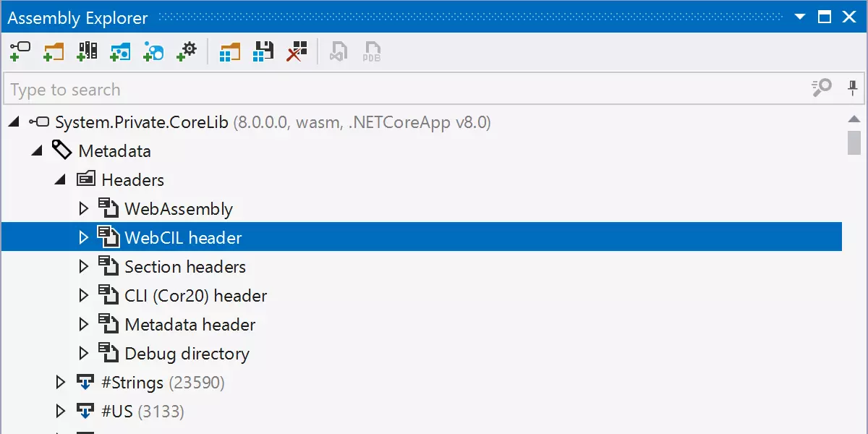
Task: Click the Open assembly list folder icon
Action: [229, 51]
